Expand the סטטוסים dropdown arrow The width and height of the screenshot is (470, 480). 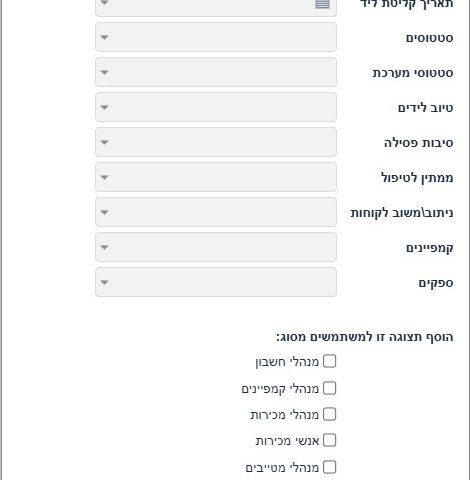(104, 37)
